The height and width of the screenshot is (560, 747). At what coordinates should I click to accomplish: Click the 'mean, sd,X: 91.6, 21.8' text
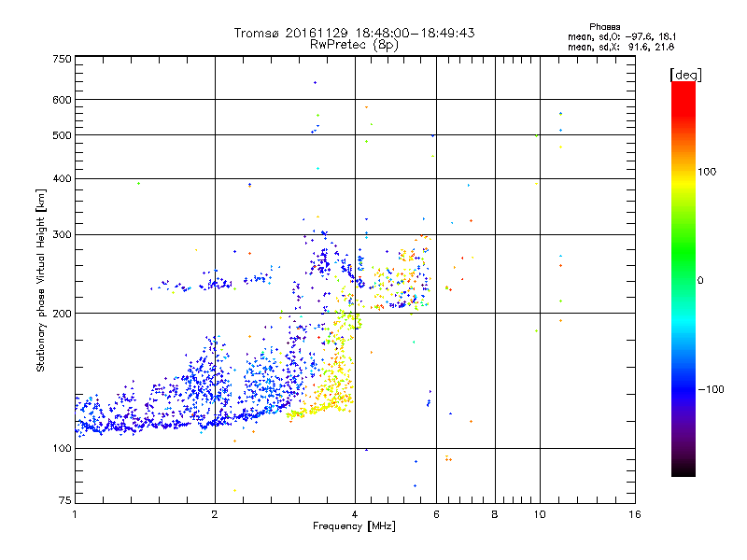621,47
